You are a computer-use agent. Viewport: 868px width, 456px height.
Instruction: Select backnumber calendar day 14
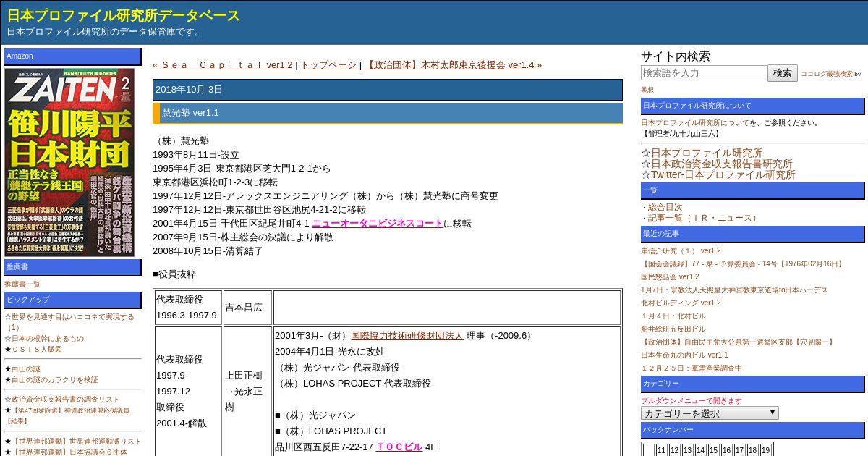pos(701,450)
